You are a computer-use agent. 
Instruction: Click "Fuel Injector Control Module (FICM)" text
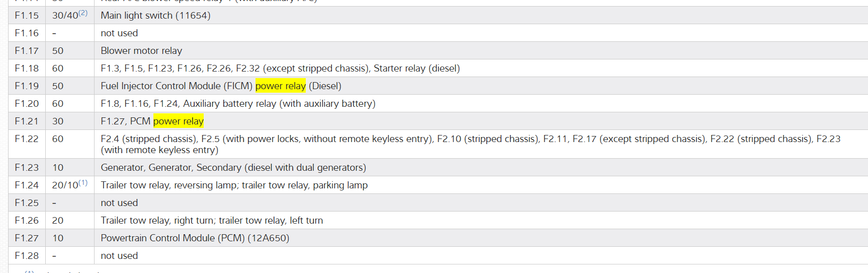(x=177, y=86)
